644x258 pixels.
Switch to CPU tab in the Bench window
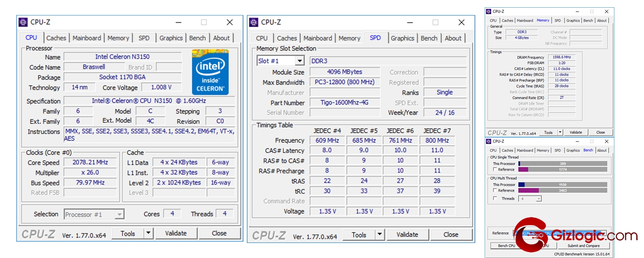(x=493, y=150)
